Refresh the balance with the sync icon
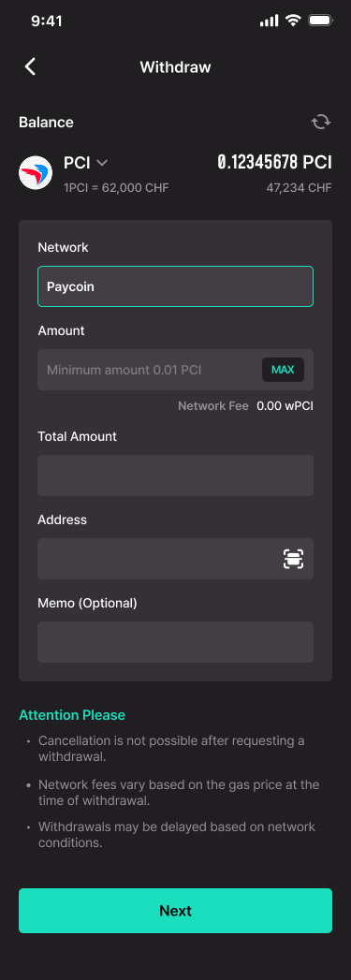The height and width of the screenshot is (980, 351). [x=321, y=122]
